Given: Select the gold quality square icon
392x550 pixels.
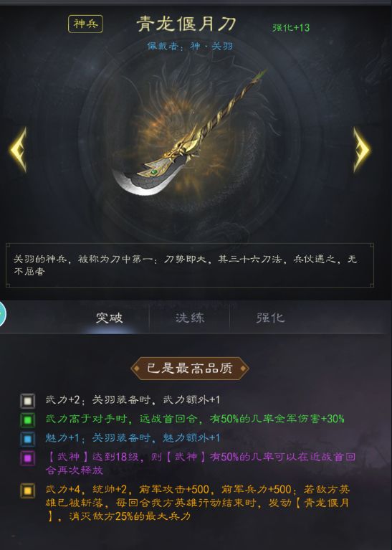Looking at the screenshot, I should click(27, 490).
